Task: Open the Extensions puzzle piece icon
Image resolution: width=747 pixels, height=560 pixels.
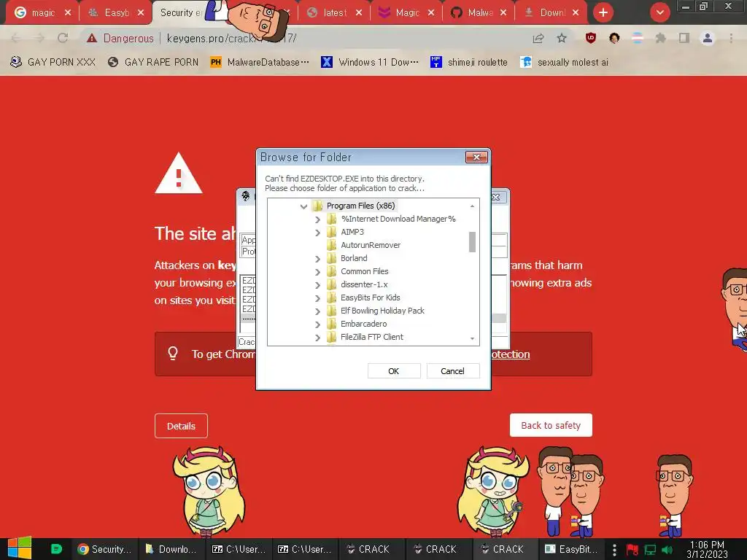Action: [660, 38]
